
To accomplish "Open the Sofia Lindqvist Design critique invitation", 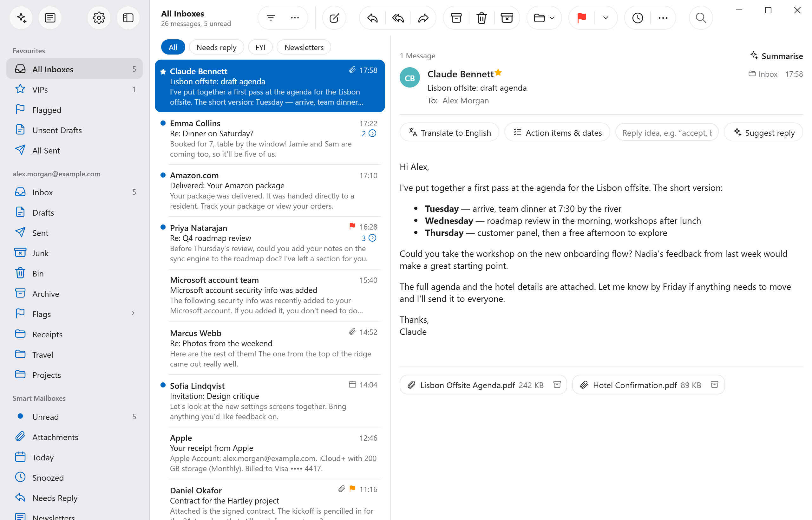I will 270,401.
